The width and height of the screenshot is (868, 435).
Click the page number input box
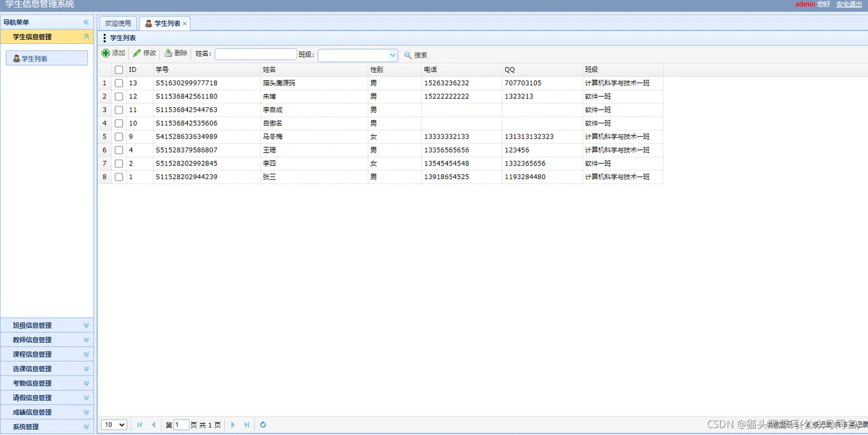pyautogui.click(x=181, y=425)
